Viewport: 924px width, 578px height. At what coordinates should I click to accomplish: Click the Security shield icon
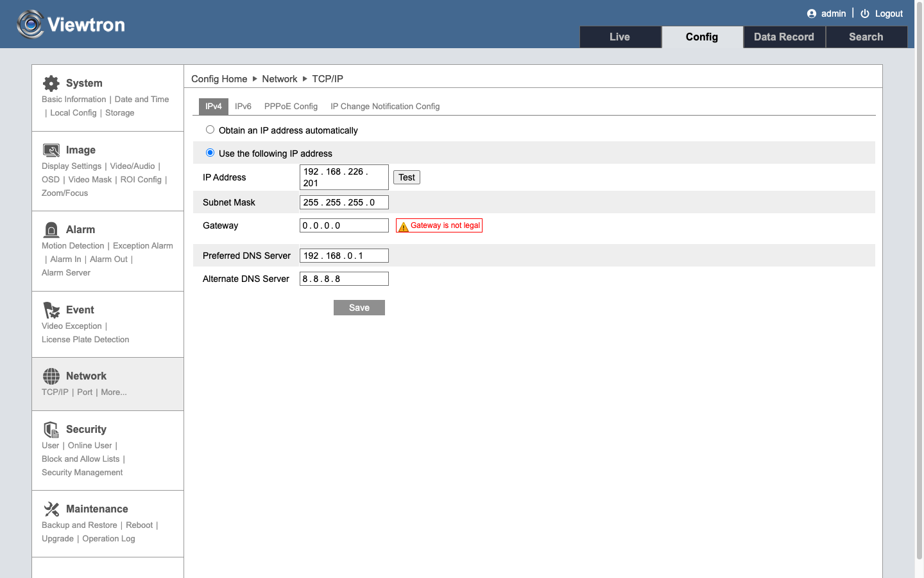click(51, 430)
